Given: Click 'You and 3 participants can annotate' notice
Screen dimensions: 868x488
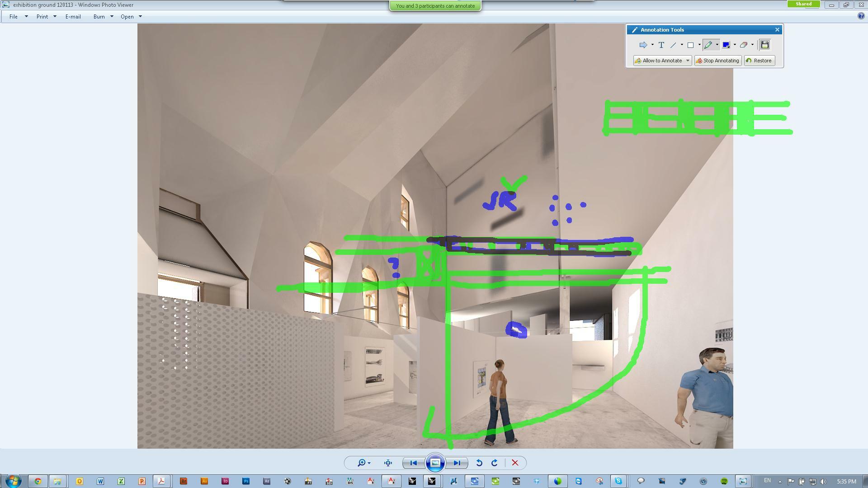Looking at the screenshot, I should (435, 6).
